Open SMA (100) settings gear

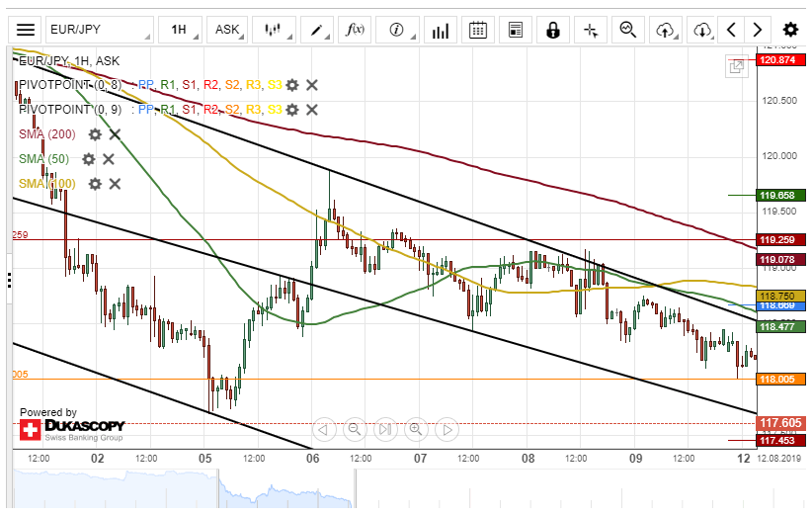point(95,184)
